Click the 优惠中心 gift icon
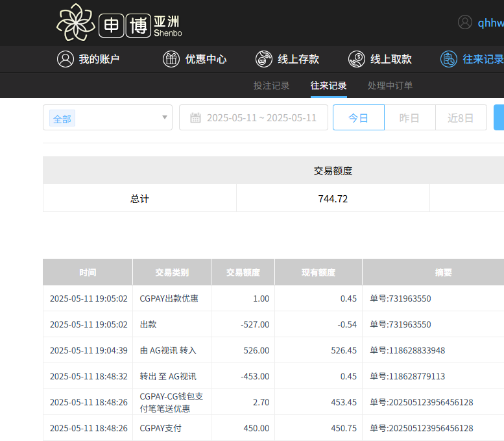The width and height of the screenshot is (504, 441). click(x=171, y=59)
